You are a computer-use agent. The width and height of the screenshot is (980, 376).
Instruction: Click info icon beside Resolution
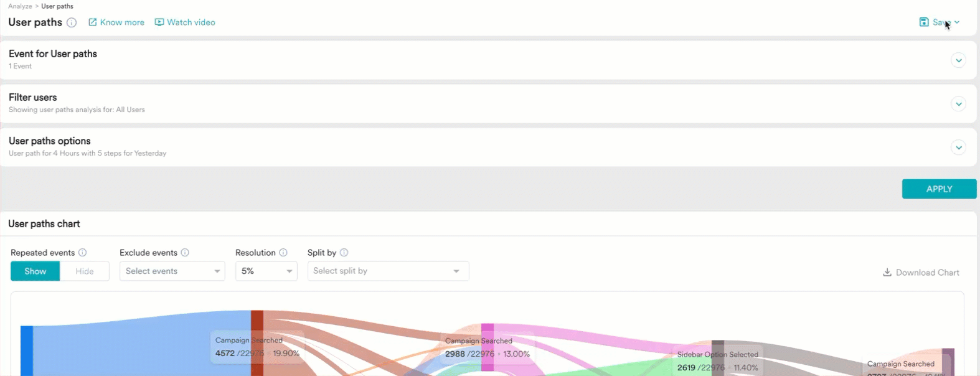click(x=283, y=253)
